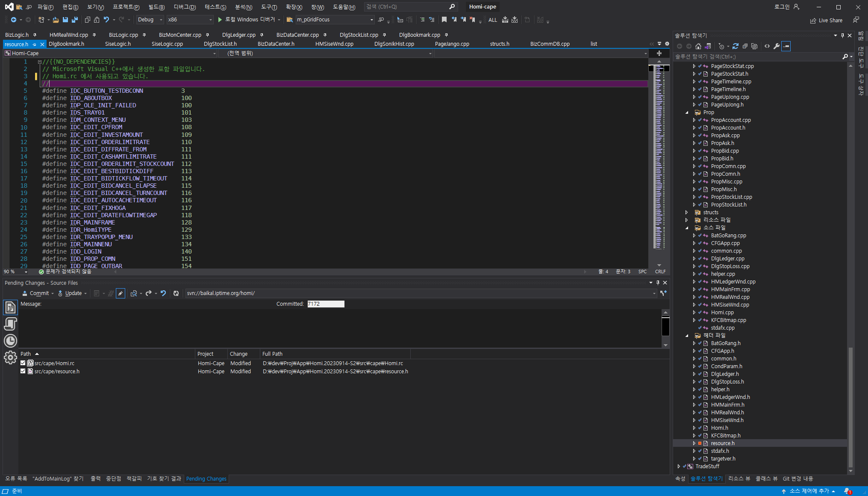Expand the structs folder node
Screen dimensions: 868x496
(687, 213)
